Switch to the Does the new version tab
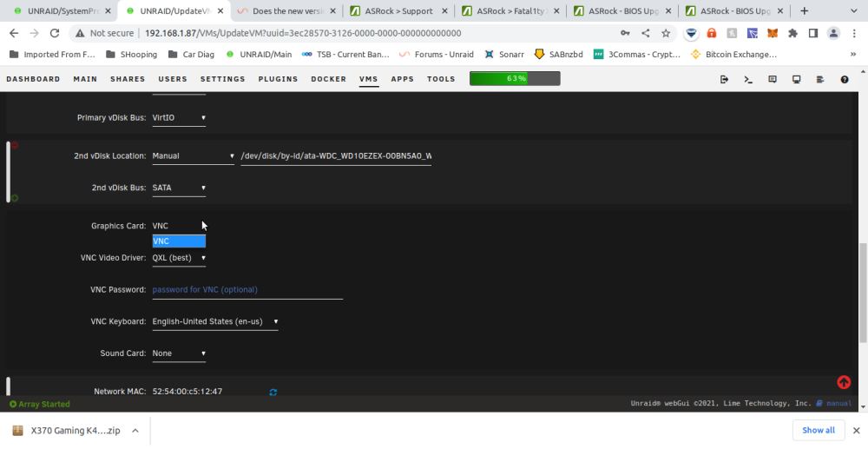This screenshot has width=868, height=449. [x=285, y=11]
